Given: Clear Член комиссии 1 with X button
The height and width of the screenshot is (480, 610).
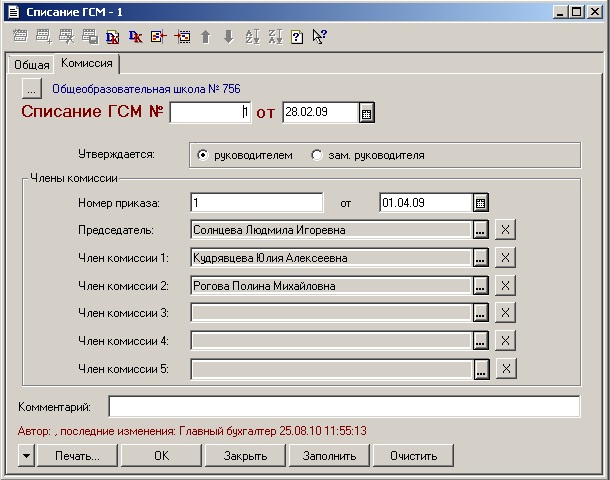Looking at the screenshot, I should click(x=506, y=258).
